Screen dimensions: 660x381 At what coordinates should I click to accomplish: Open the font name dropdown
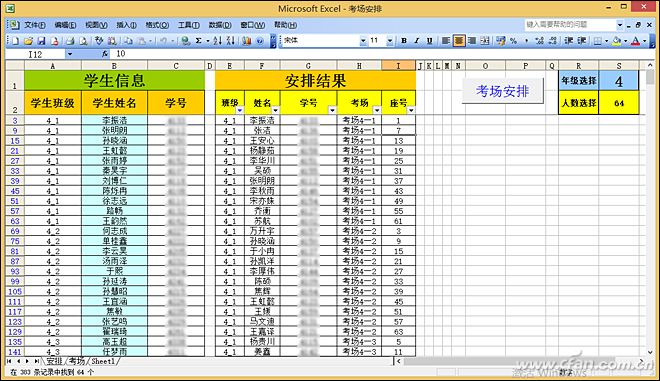coord(363,41)
